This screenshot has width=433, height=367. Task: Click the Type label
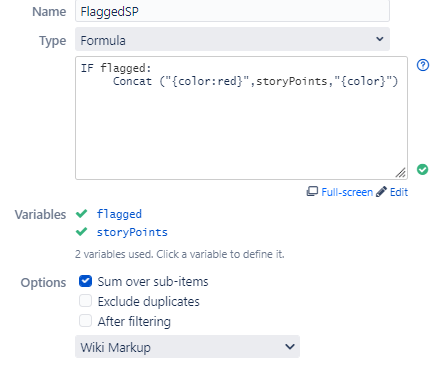click(53, 41)
